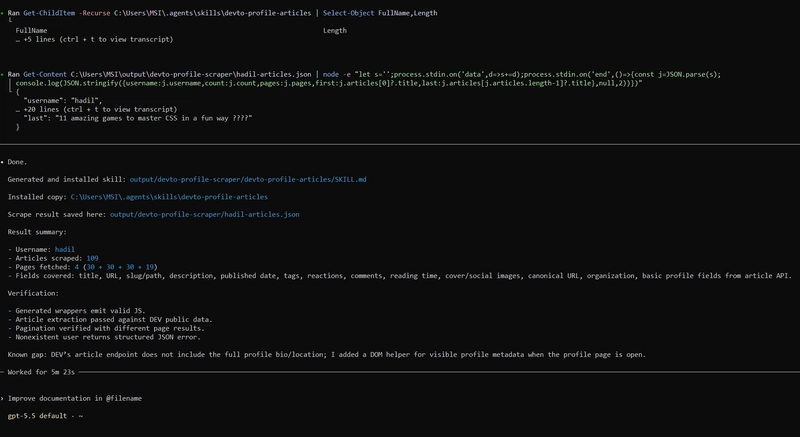Click the 'gpt-5.5 default' model status text
Image resolution: width=800 pixels, height=437 pixels.
[37, 416]
